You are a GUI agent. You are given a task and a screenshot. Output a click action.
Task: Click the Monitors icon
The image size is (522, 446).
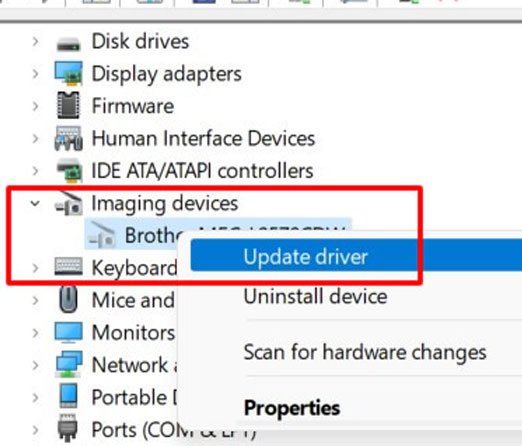coord(68,333)
